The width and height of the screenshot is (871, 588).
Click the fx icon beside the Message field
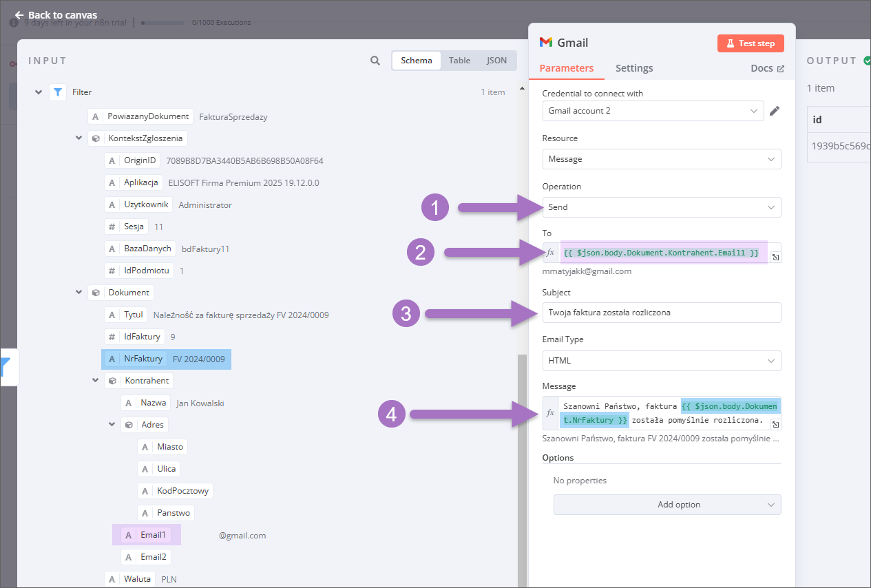point(550,412)
